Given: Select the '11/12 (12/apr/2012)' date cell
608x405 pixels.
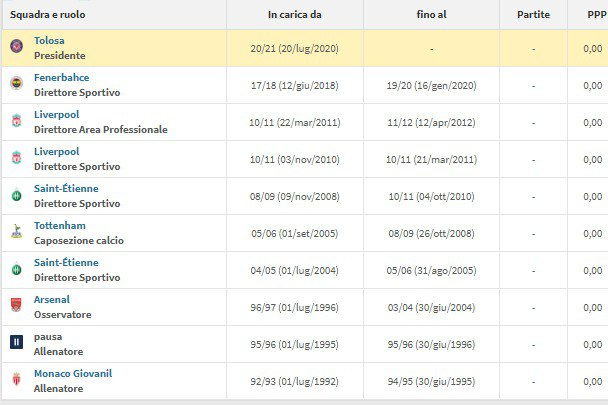Looking at the screenshot, I should pos(431,123).
